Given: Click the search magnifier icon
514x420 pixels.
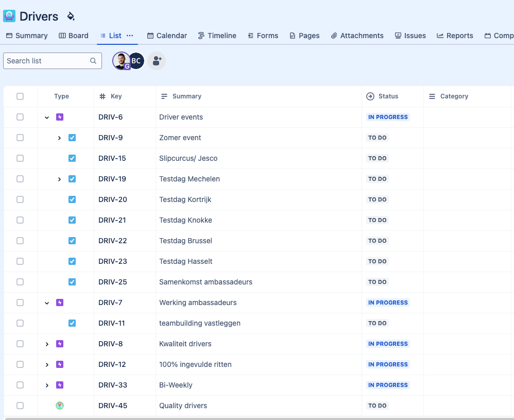Looking at the screenshot, I should click(x=93, y=61).
